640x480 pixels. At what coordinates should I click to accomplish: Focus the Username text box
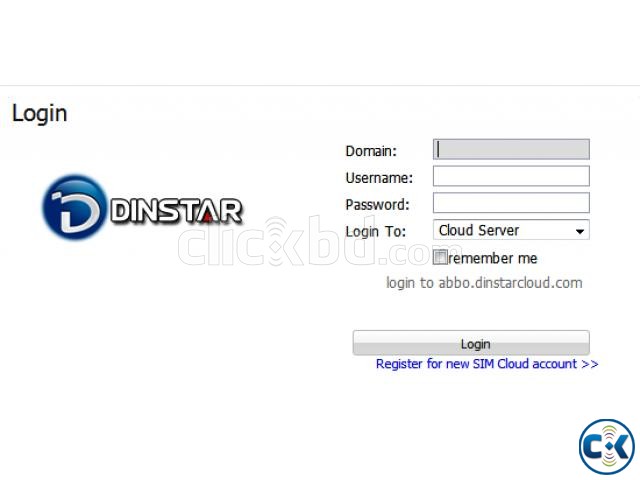point(511,176)
